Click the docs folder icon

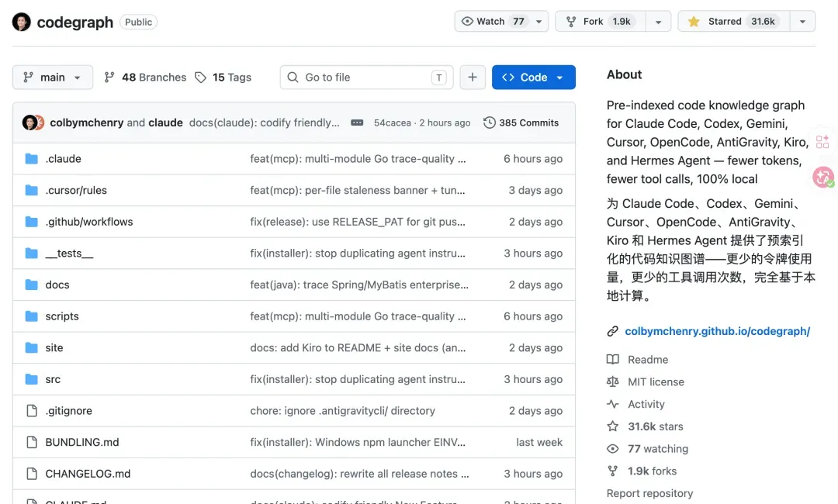tap(32, 285)
